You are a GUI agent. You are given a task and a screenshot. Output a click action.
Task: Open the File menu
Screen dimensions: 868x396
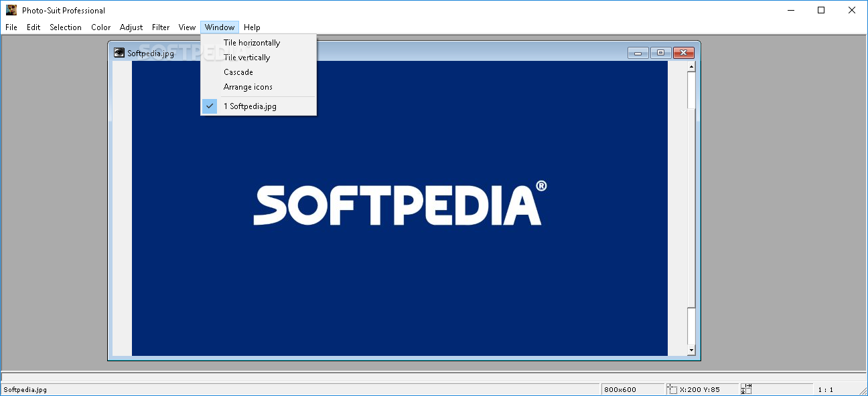pos(11,27)
